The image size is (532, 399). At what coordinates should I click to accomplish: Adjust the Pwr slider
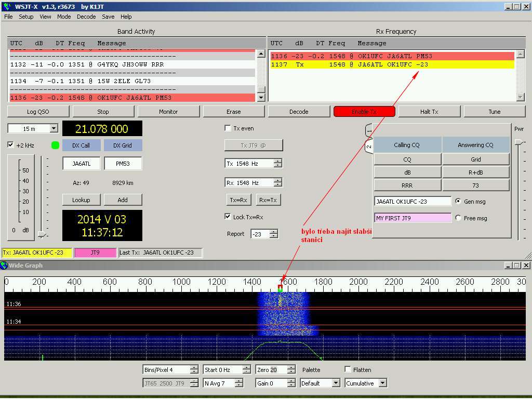coord(518,142)
